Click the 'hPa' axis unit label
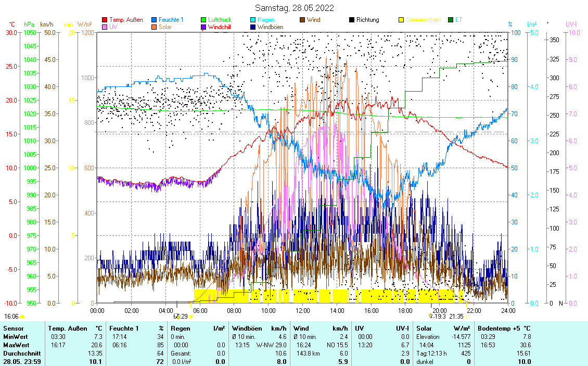The image size is (588, 366). pos(29,24)
